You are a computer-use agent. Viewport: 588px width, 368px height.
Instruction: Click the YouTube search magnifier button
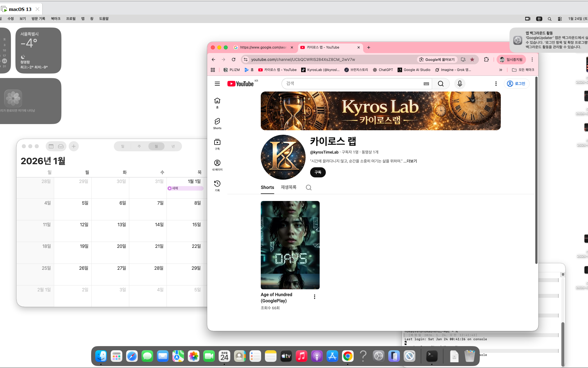tap(441, 84)
